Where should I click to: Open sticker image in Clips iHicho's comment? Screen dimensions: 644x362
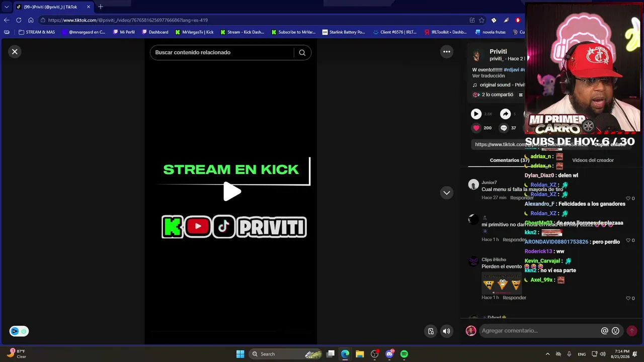pos(502,283)
